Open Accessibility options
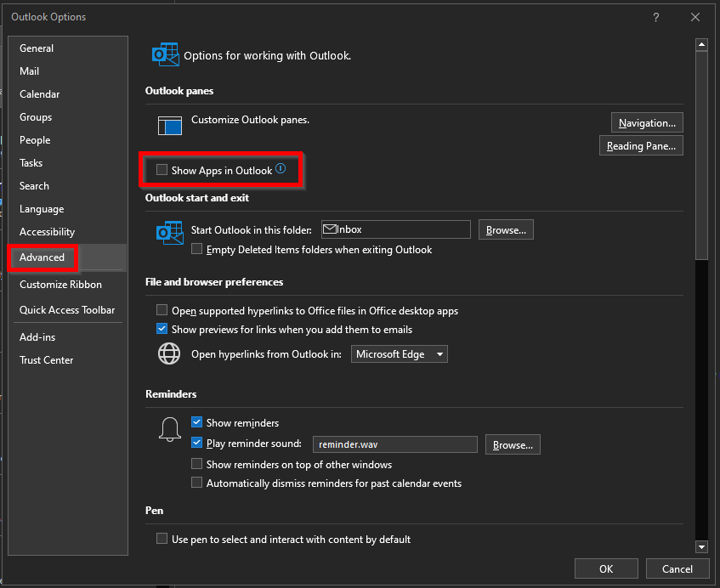This screenshot has height=588, width=720. coord(67,232)
